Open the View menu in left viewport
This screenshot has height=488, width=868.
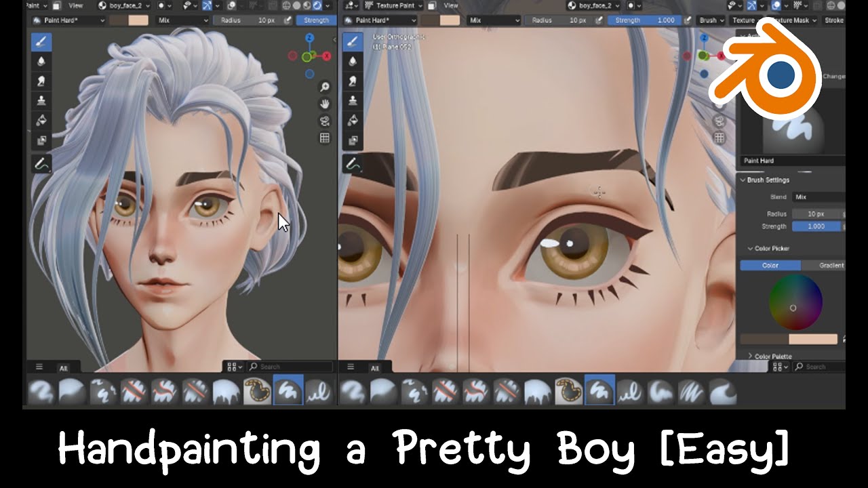click(x=75, y=5)
